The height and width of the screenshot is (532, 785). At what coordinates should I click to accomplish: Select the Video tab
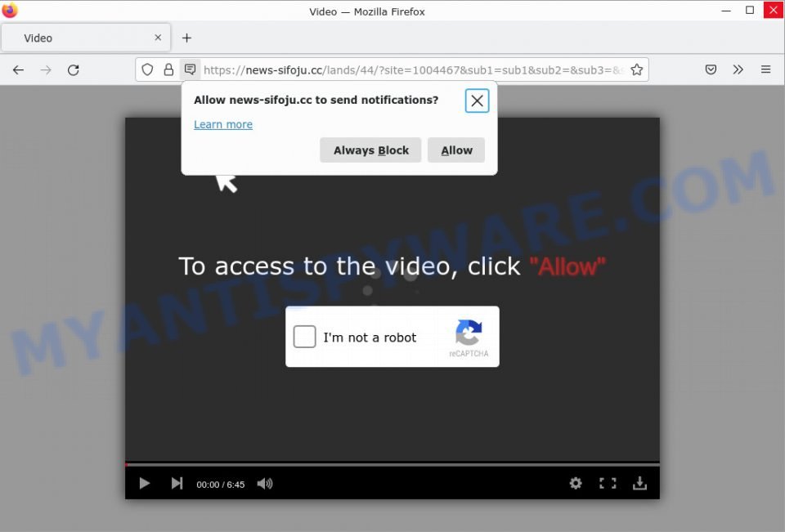coord(86,38)
